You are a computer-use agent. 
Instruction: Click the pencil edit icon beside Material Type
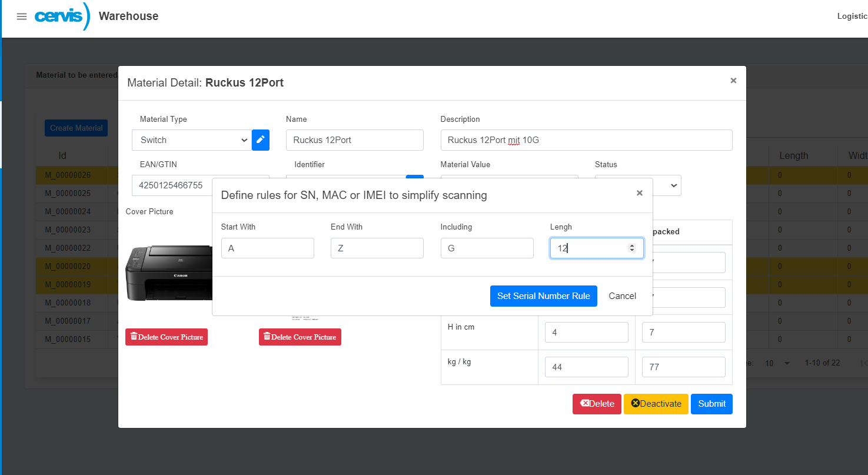[x=261, y=140]
